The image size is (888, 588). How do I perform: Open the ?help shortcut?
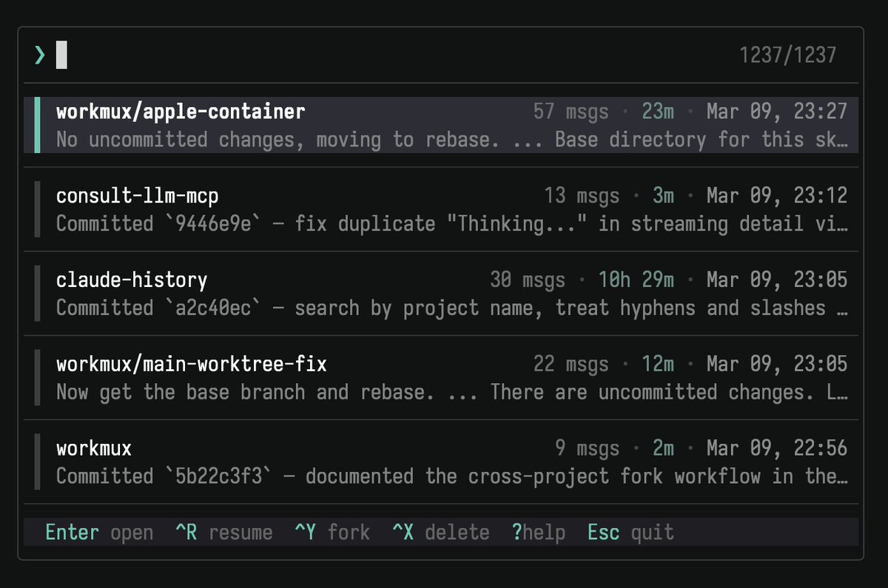539,533
